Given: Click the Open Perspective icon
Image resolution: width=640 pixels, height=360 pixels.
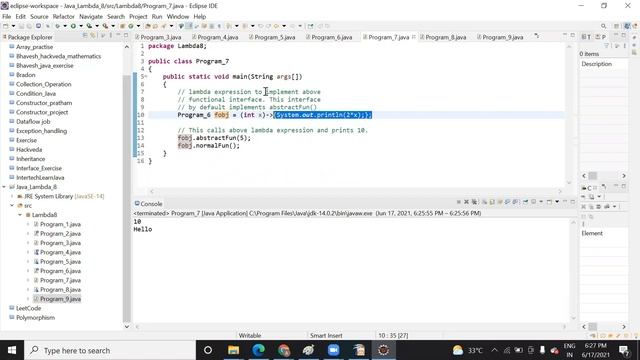Looking at the screenshot, I should tap(616, 26).
